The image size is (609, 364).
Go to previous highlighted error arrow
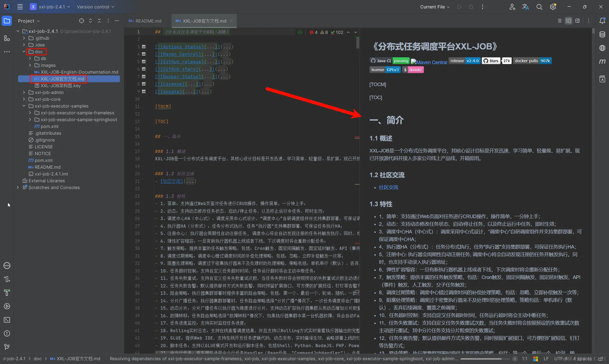(348, 32)
